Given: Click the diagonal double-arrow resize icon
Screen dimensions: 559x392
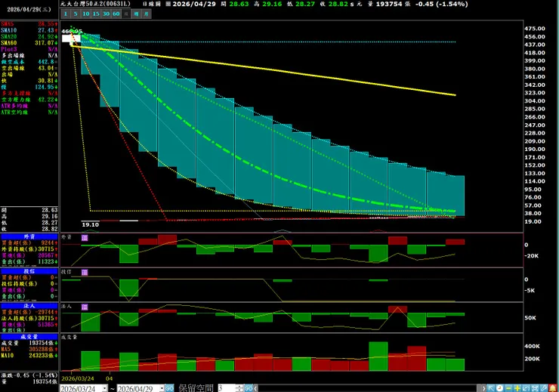Looking at the screenshot, I should [526, 388].
